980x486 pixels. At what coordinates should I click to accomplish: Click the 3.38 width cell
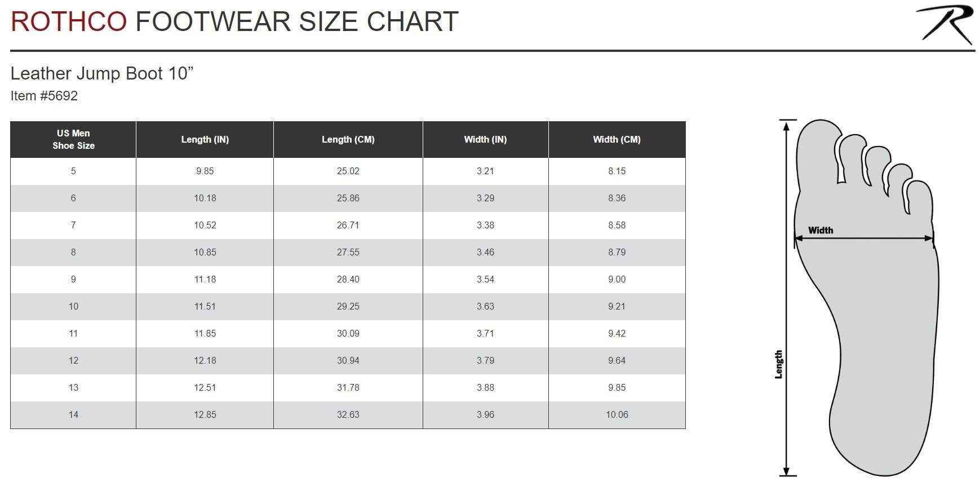[485, 225]
